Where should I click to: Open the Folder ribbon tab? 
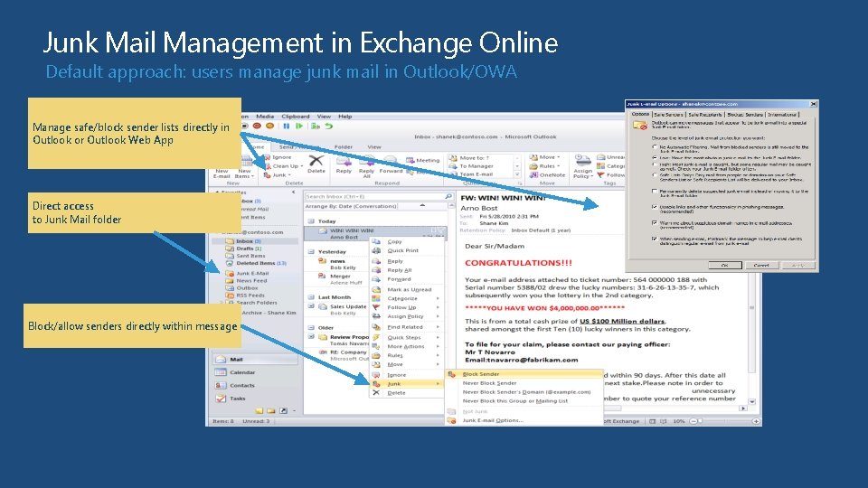tap(344, 147)
